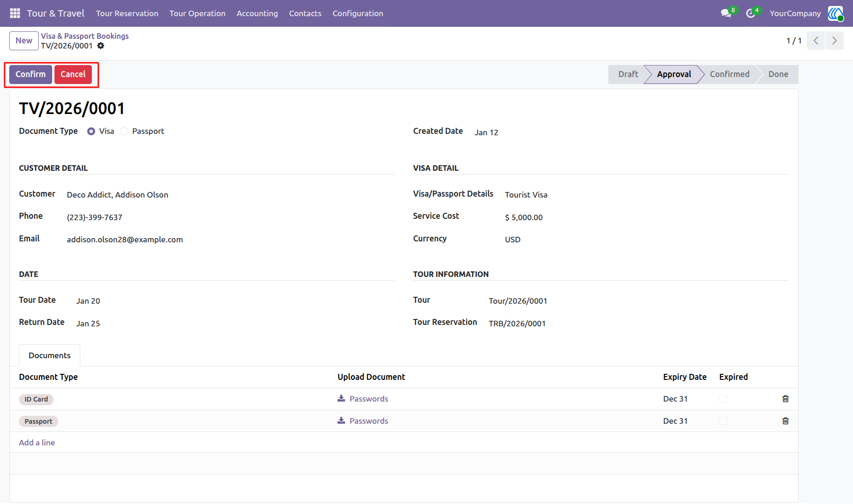Go to the previous record arrow

pos(816,41)
